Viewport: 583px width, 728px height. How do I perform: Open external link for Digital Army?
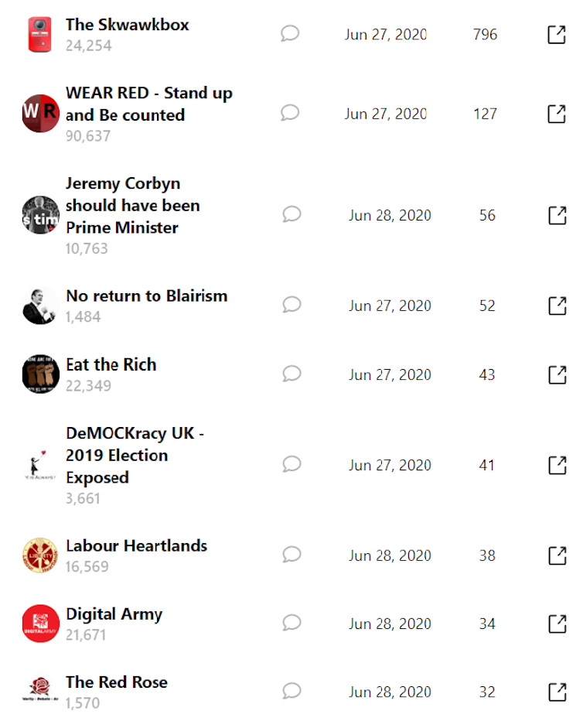tap(557, 624)
